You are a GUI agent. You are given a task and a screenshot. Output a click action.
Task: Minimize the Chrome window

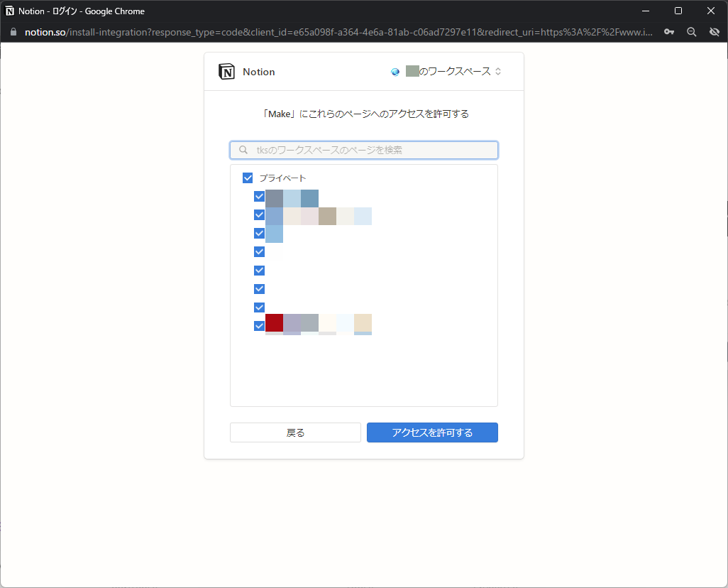(x=646, y=11)
